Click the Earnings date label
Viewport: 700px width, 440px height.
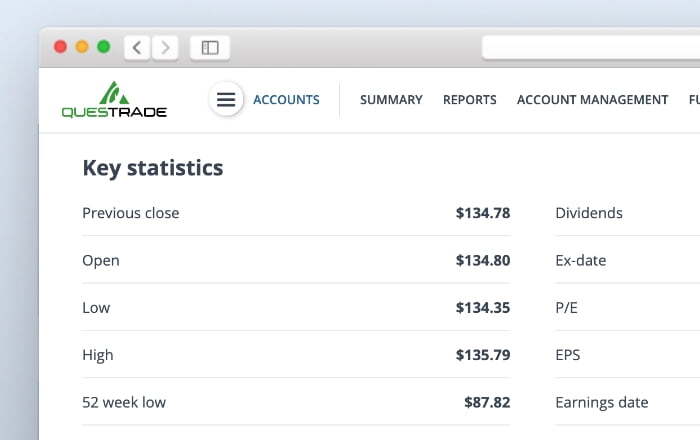[602, 403]
